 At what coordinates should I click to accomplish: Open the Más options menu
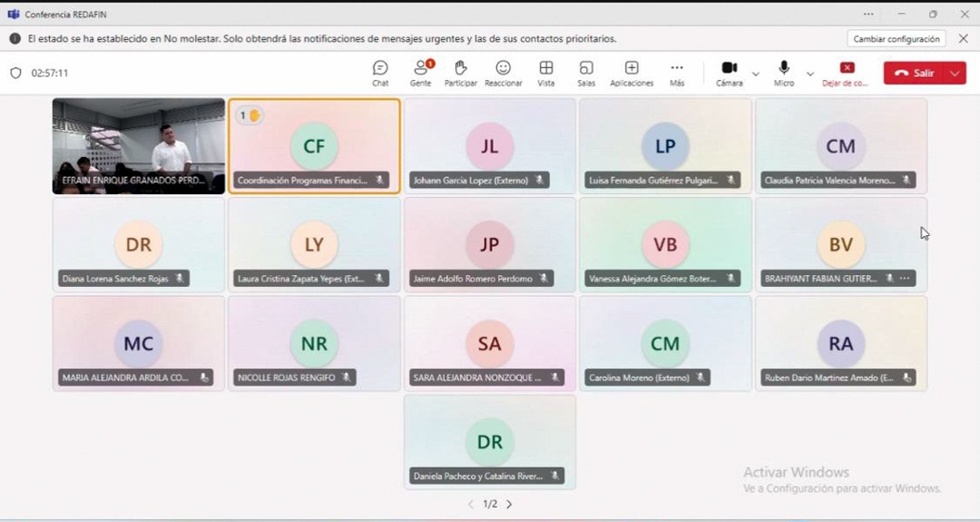(x=677, y=73)
